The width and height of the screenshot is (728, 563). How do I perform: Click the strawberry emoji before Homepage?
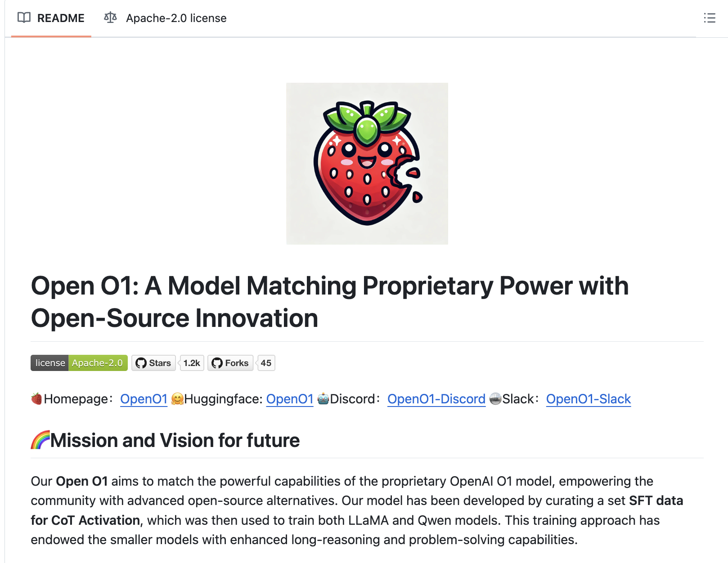(x=36, y=398)
